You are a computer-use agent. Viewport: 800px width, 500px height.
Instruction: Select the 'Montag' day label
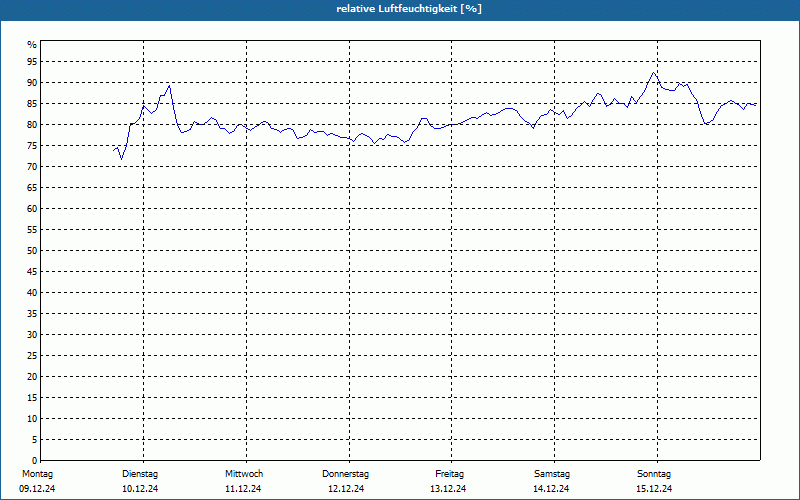pyautogui.click(x=37, y=474)
